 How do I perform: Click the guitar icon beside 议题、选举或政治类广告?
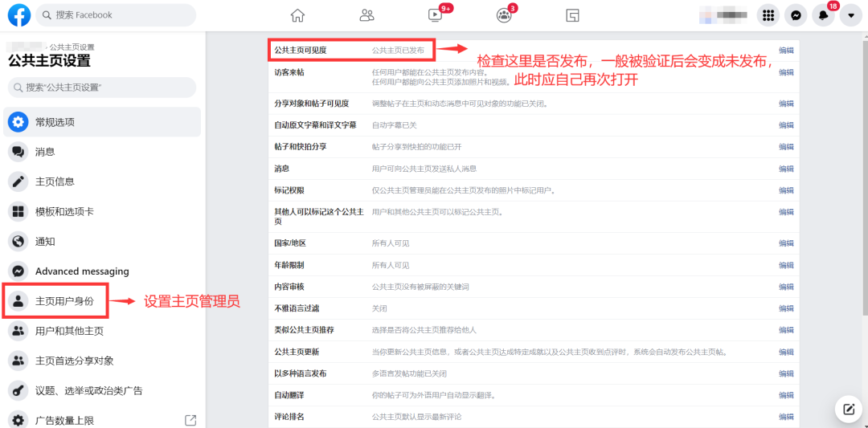(x=18, y=391)
